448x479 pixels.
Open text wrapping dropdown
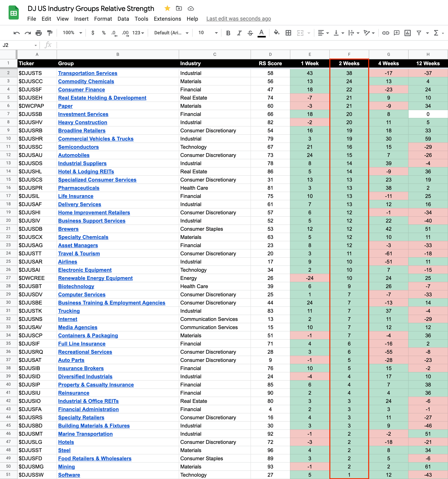354,33
